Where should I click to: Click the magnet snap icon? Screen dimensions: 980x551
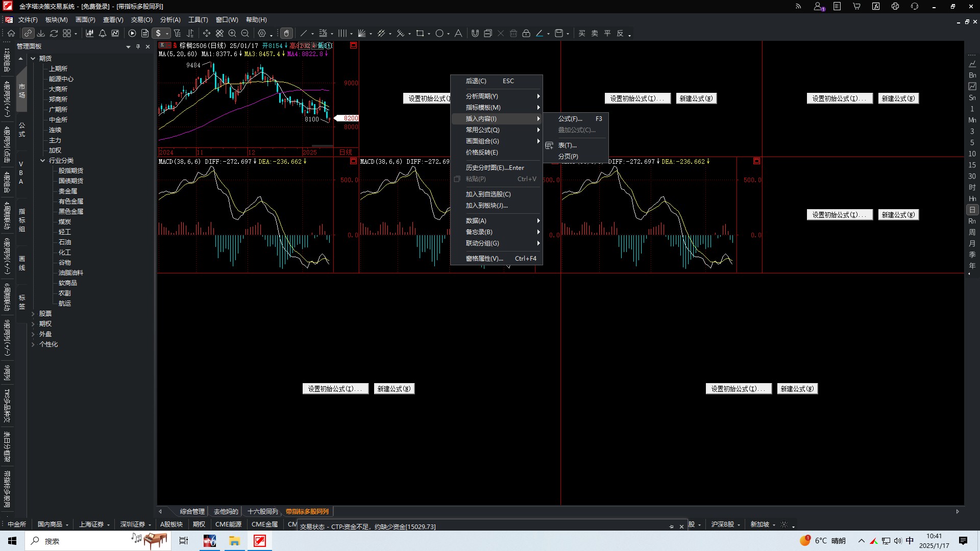[475, 33]
